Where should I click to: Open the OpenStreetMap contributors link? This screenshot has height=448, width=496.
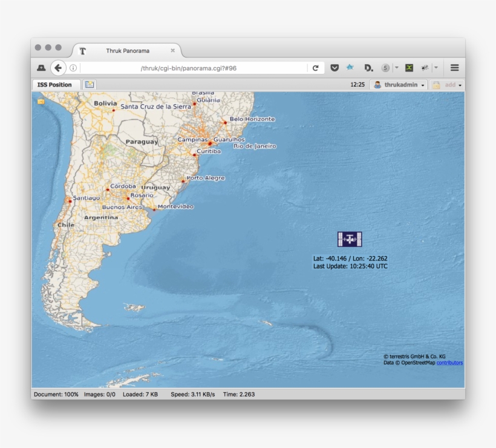449,363
